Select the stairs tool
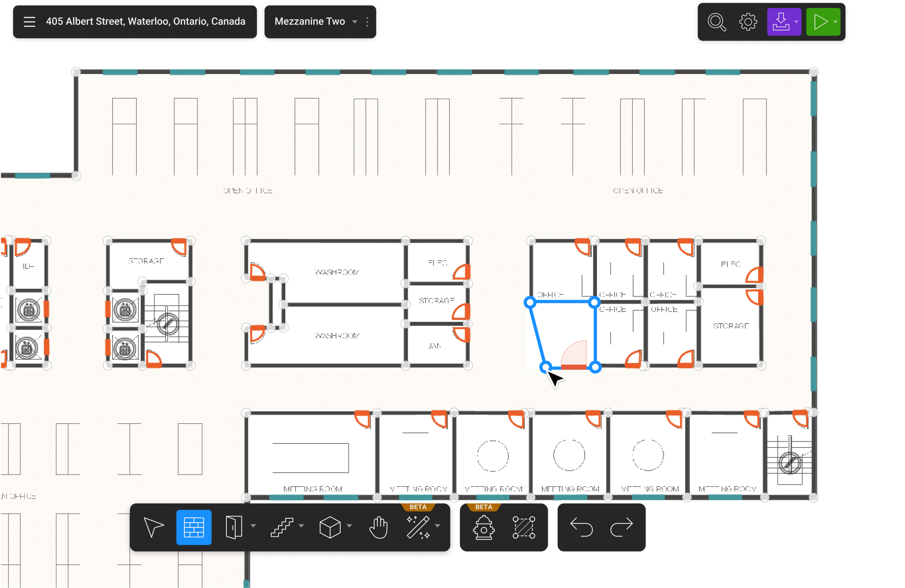905x588 pixels. [282, 527]
